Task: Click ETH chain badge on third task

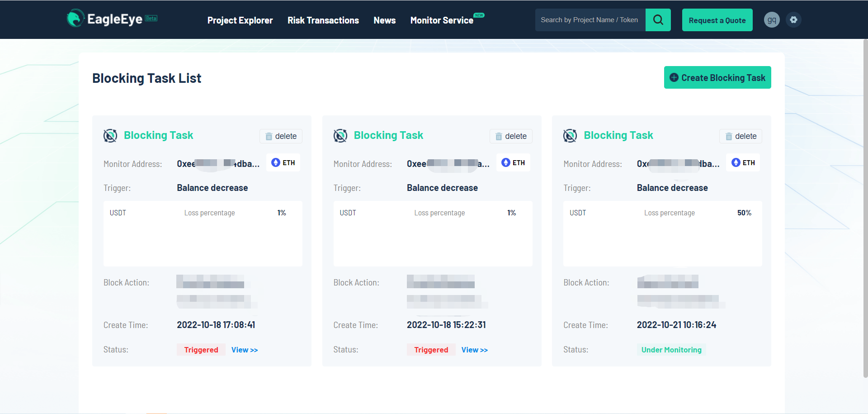Action: point(743,163)
